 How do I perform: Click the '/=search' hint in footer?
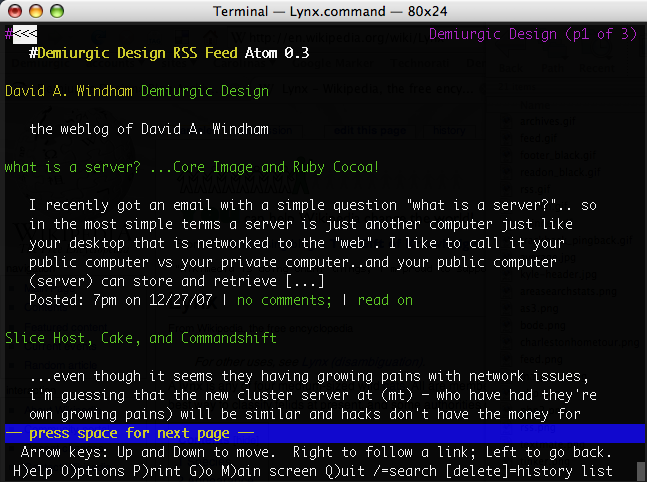pyautogui.click(x=405, y=471)
